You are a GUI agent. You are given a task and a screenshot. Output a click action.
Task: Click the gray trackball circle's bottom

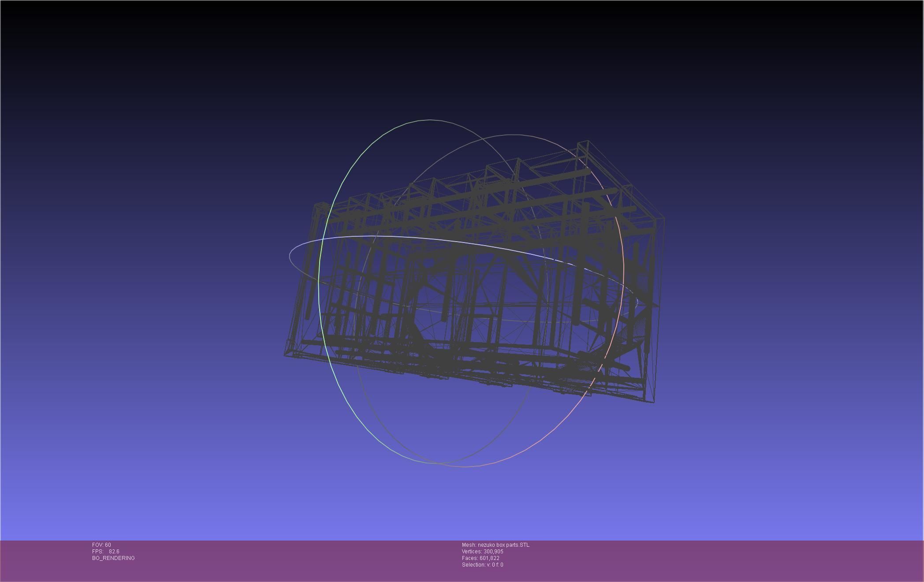[x=441, y=463]
